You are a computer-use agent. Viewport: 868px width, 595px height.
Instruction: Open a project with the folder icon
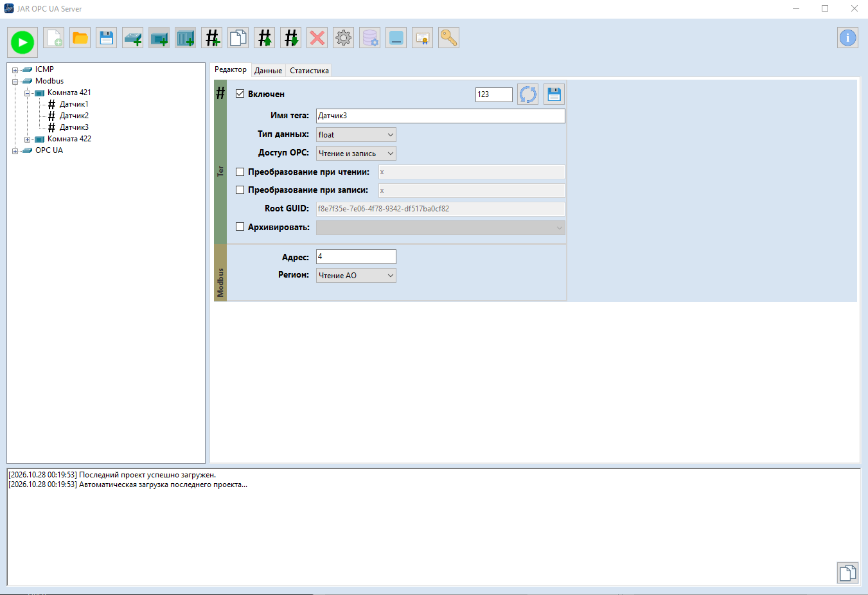(x=80, y=38)
